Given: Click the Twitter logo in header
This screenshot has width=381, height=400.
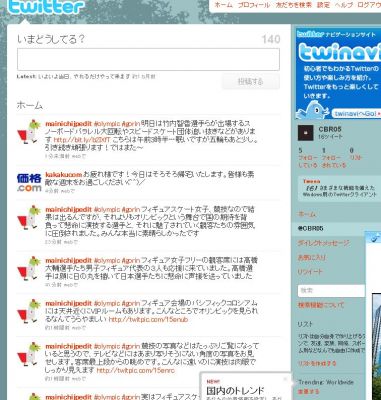Looking at the screenshot, I should pos(45,7).
